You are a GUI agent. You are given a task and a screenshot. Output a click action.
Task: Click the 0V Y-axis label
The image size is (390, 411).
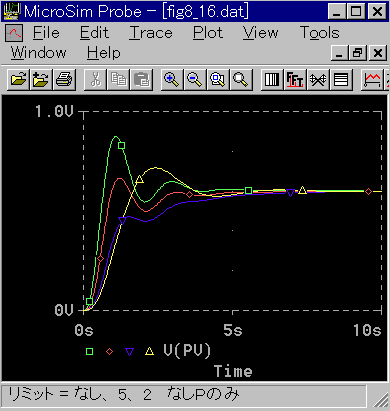[64, 310]
